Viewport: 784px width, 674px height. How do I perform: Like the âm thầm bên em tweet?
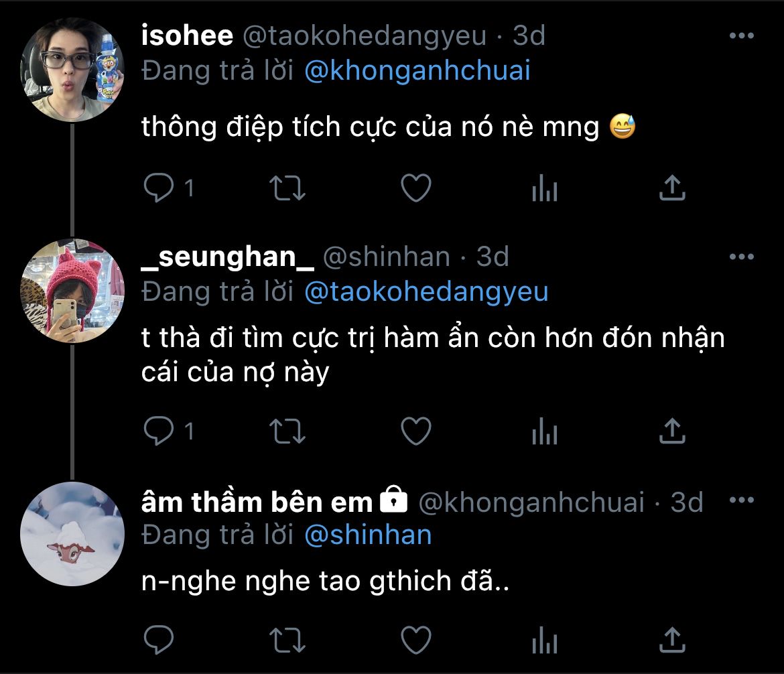[x=415, y=641]
